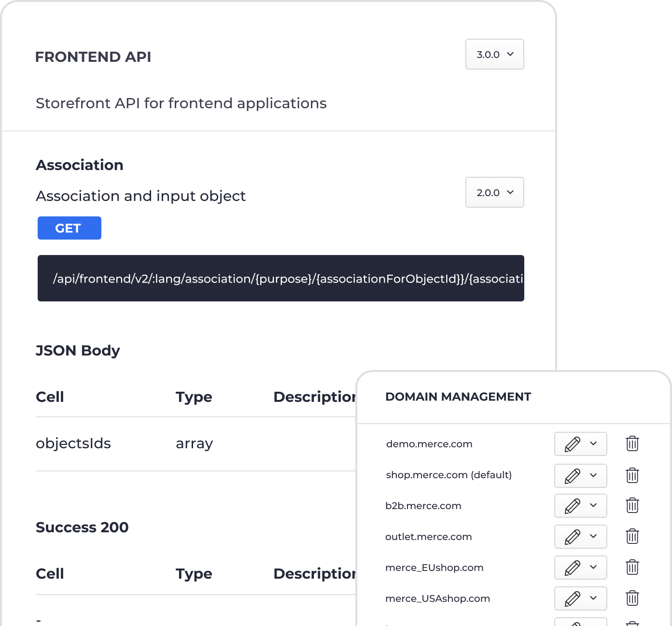Click the API endpoint URL code box
This screenshot has width=672, height=626.
tap(281, 278)
